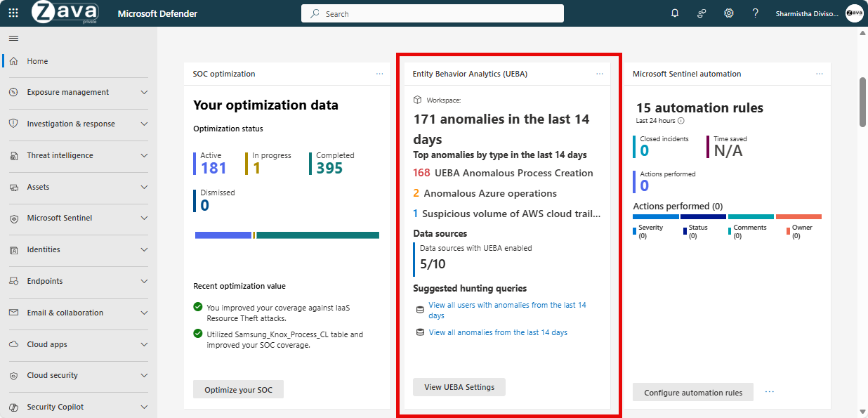The height and width of the screenshot is (418, 868).
Task: Expand Email & collaboration chevron
Action: coord(144,313)
